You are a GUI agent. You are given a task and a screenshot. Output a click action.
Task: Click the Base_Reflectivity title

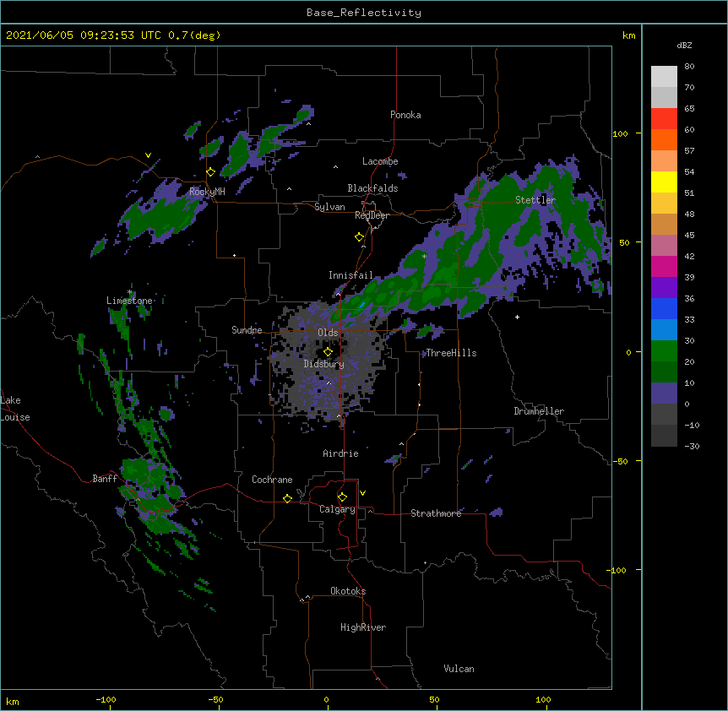pos(364,13)
